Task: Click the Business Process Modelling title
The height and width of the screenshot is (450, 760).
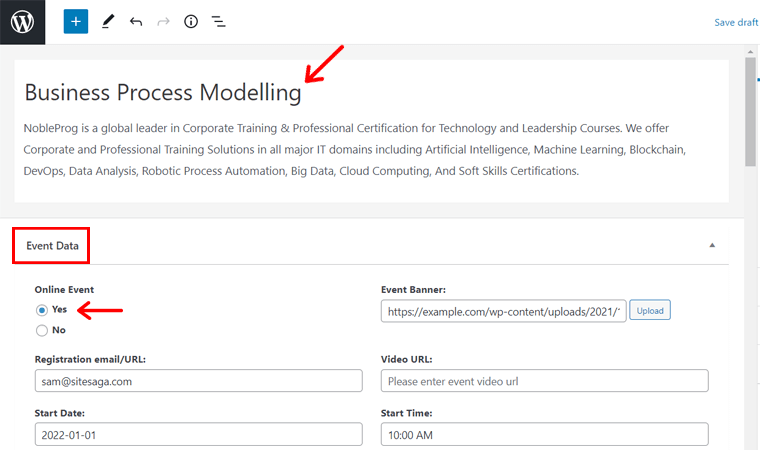Action: tap(162, 93)
